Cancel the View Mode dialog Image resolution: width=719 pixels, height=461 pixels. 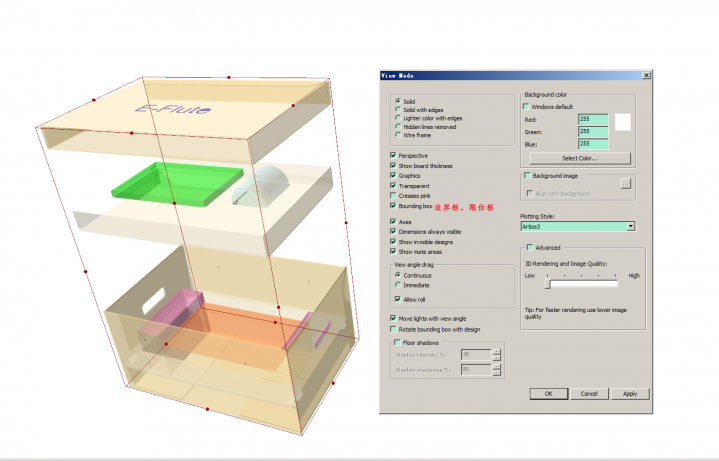click(x=589, y=394)
